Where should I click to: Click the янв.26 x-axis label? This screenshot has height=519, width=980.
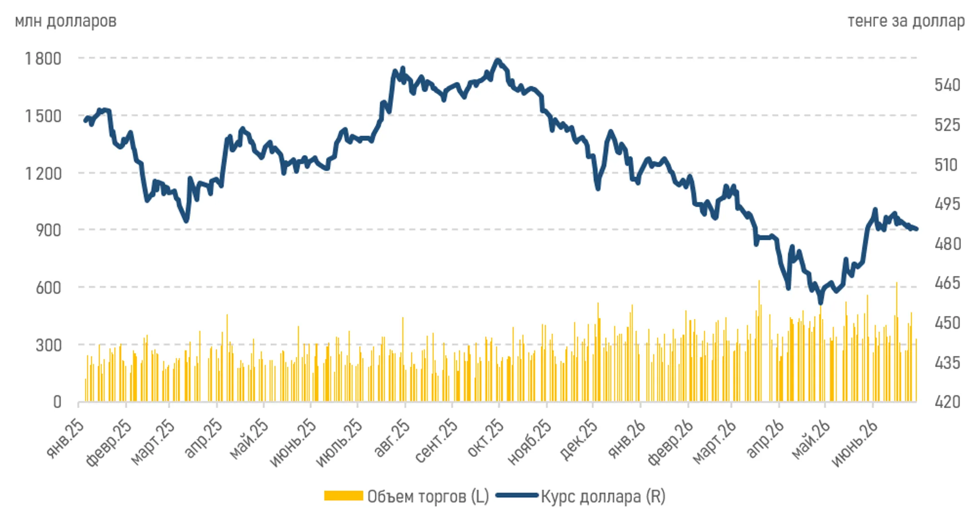click(626, 439)
